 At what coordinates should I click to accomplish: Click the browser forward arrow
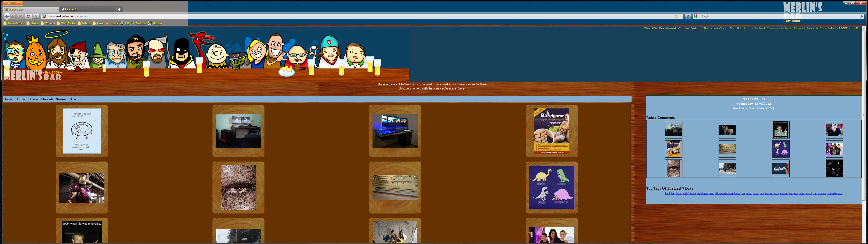[13, 16]
